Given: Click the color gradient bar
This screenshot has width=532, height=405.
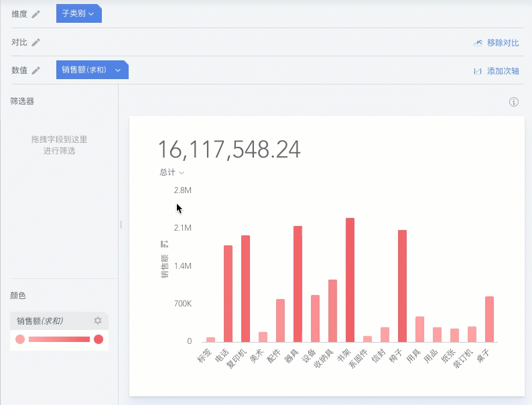Looking at the screenshot, I should pyautogui.click(x=59, y=339).
